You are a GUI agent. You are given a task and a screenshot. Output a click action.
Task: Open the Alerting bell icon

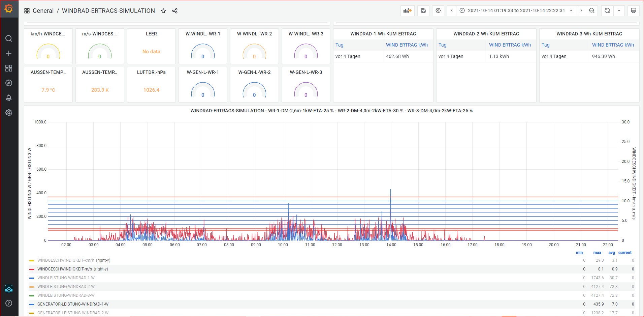click(x=9, y=98)
